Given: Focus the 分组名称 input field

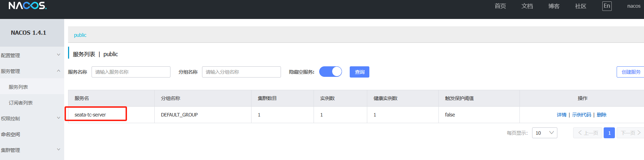Looking at the screenshot, I should 241,72.
